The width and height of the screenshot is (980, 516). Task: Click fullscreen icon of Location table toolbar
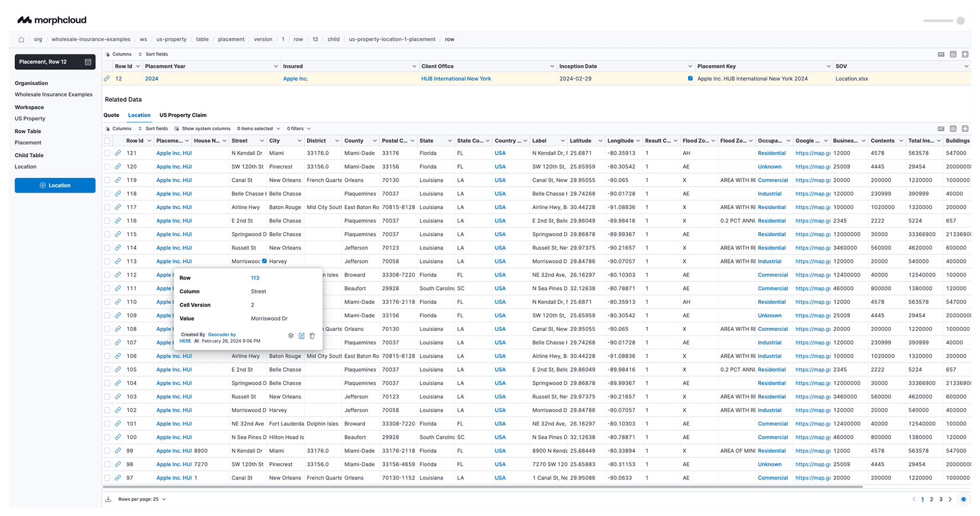tap(965, 129)
